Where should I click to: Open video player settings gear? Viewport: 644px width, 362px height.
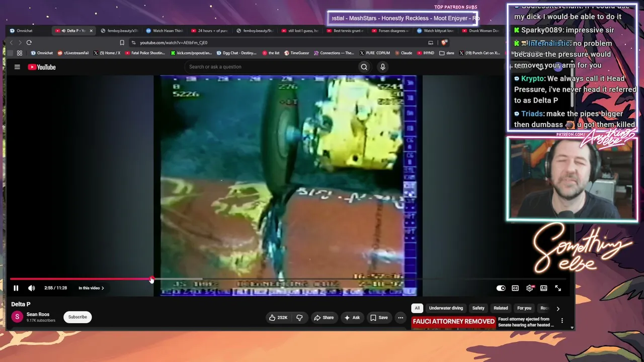point(529,288)
